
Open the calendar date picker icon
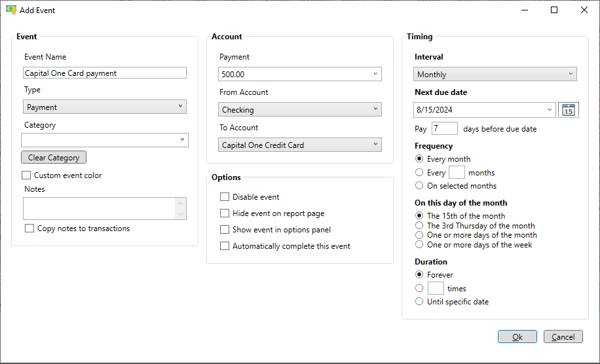(569, 110)
